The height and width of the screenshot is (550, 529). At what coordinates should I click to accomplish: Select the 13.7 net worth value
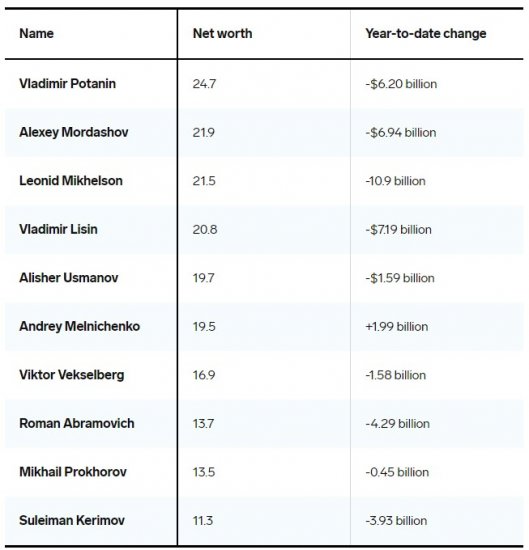tap(203, 424)
